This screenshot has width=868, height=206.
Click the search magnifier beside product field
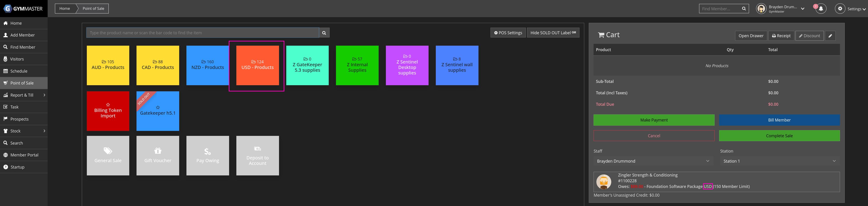(324, 33)
